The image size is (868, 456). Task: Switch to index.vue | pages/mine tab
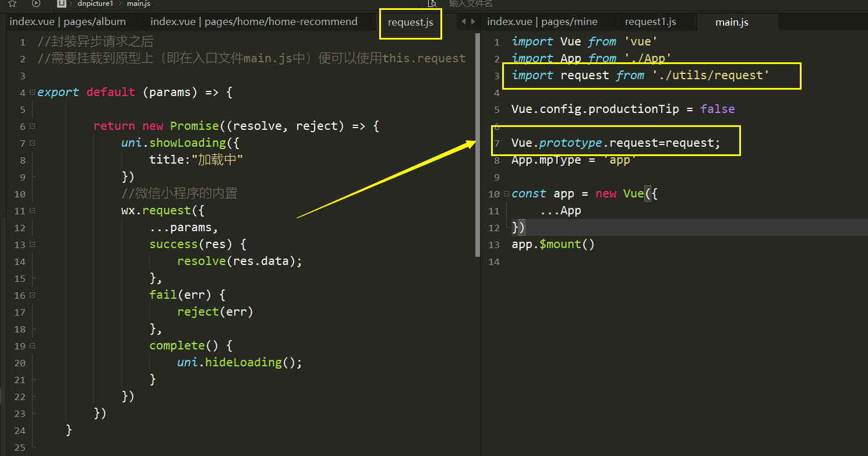[542, 22]
